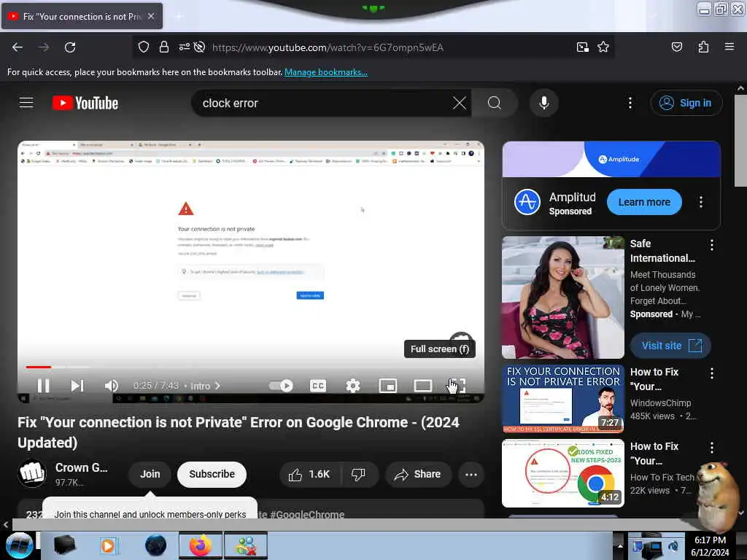Viewport: 747px width, 560px height.
Task: Open the Windows Start orb
Action: click(x=20, y=545)
